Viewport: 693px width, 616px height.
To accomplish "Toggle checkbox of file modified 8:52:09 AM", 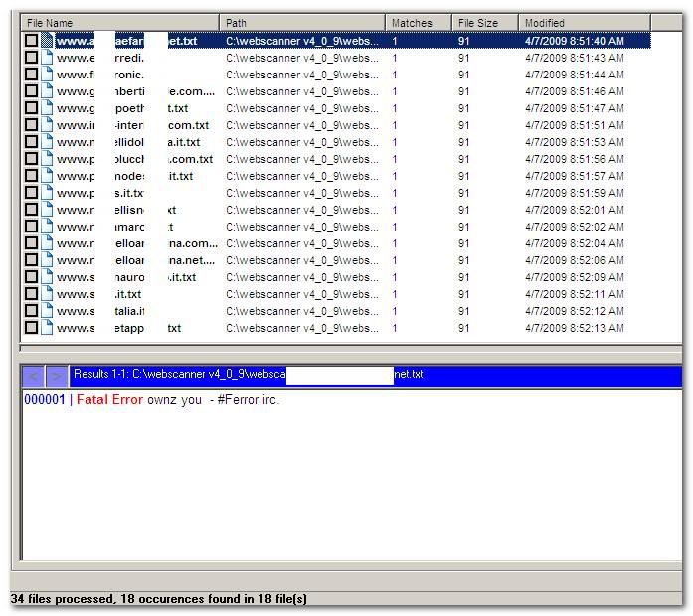I will pos(32,277).
